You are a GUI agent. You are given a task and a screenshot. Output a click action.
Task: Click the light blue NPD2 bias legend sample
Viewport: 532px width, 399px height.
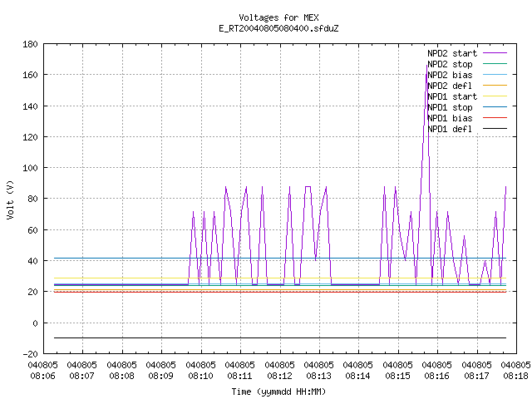coord(495,74)
